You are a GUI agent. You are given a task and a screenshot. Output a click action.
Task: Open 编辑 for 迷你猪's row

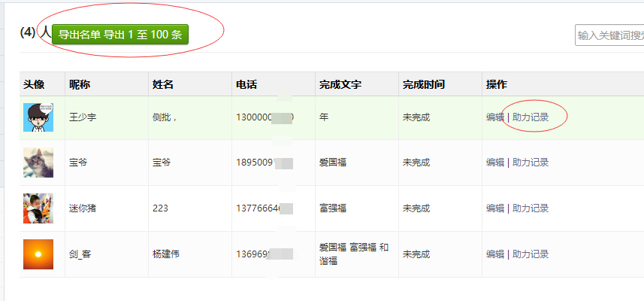click(495, 208)
